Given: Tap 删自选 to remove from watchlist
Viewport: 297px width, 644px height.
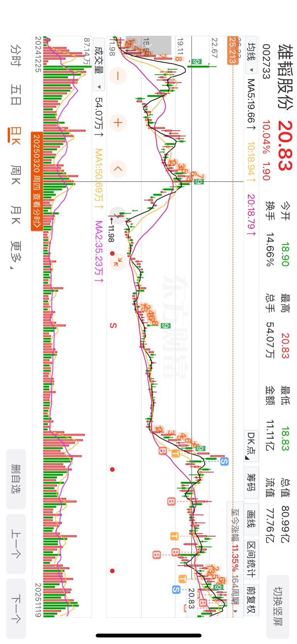Looking at the screenshot, I should click(16, 479).
